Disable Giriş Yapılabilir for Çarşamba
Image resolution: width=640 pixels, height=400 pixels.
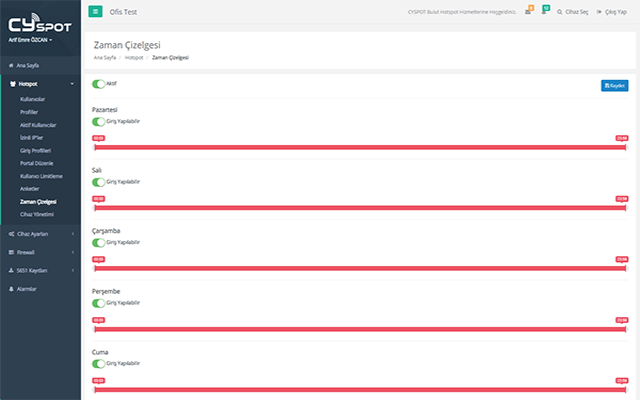pyautogui.click(x=98, y=242)
